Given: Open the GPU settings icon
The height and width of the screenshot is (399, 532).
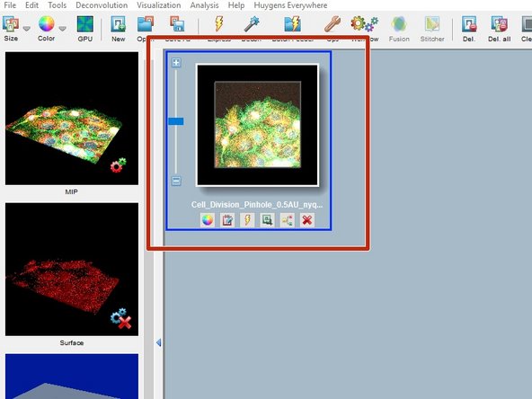Looking at the screenshot, I should (84, 24).
